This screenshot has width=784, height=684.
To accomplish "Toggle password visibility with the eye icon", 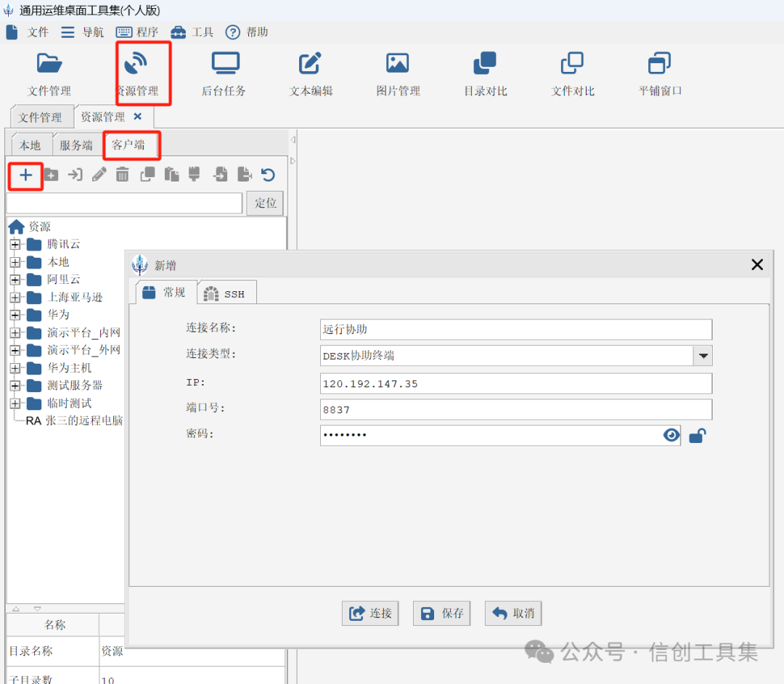I will tap(671, 435).
